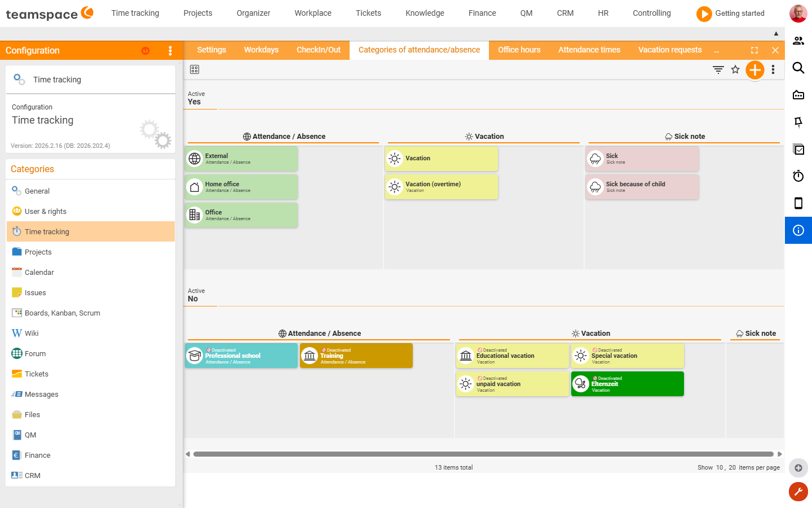
Task: Expand panel to fullscreen icon
Action: [754, 50]
